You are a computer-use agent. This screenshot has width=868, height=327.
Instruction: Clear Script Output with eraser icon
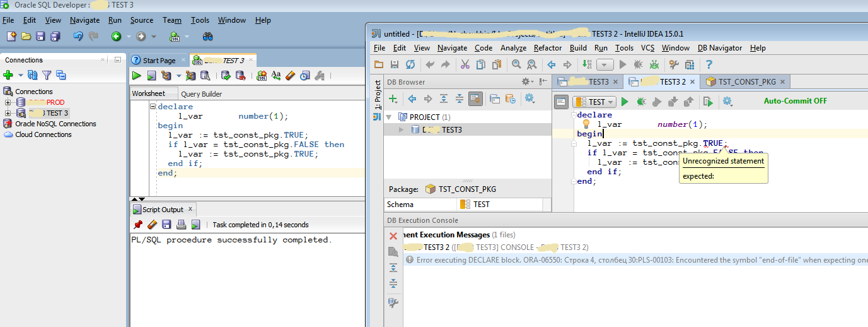point(152,224)
